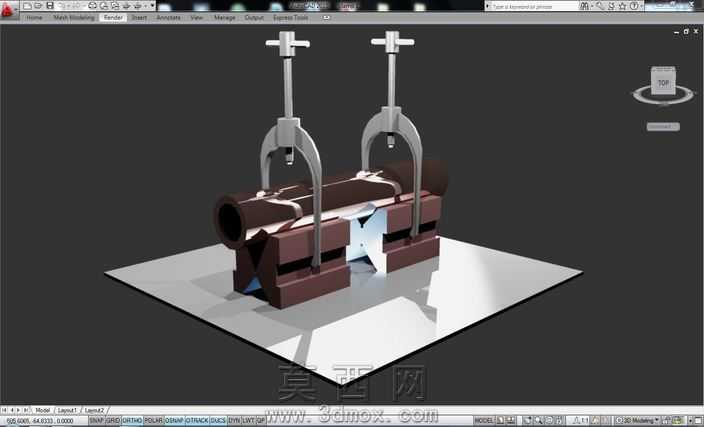Click the Pan icon in status bar
The height and width of the screenshot is (427, 704).
click(x=528, y=421)
